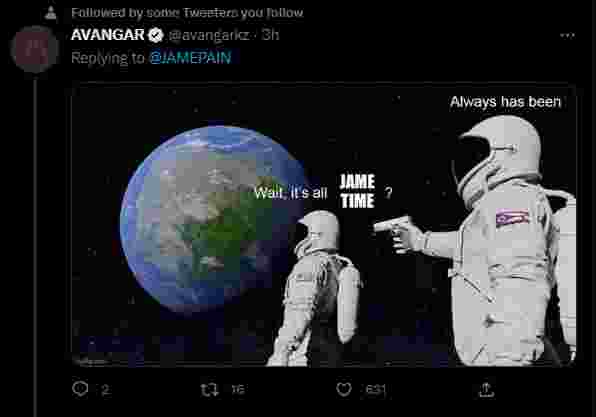Open the 3h timestamp link
This screenshot has height=417, width=596.
pos(270,35)
